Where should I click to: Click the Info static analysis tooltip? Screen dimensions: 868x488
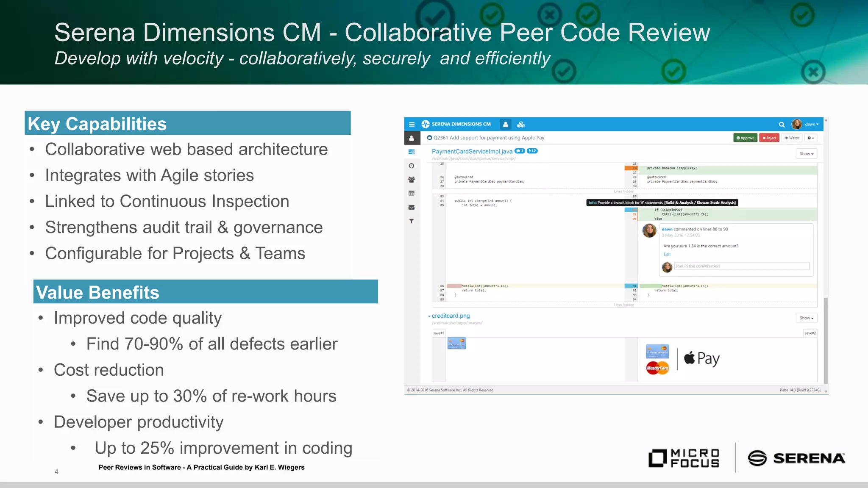[662, 202]
